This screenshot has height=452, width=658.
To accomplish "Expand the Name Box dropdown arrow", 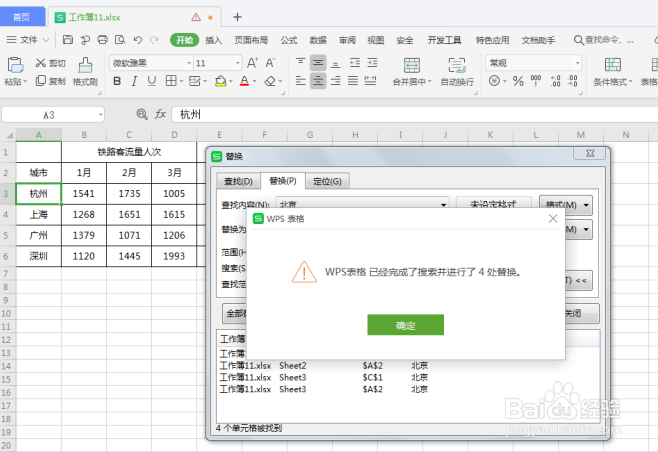I will pyautogui.click(x=101, y=115).
